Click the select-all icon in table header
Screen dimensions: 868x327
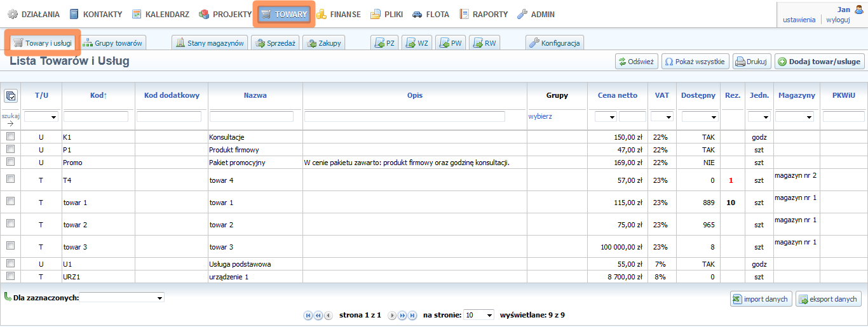coord(11,96)
